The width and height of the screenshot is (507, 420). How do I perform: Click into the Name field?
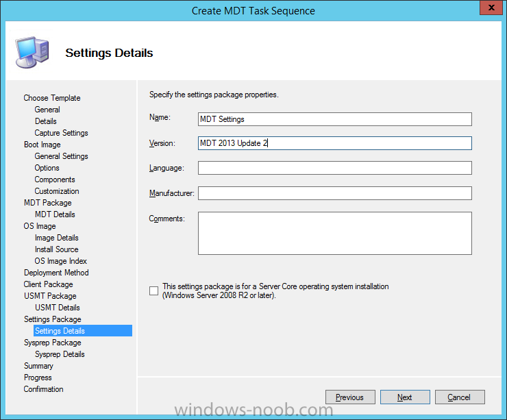(334, 119)
